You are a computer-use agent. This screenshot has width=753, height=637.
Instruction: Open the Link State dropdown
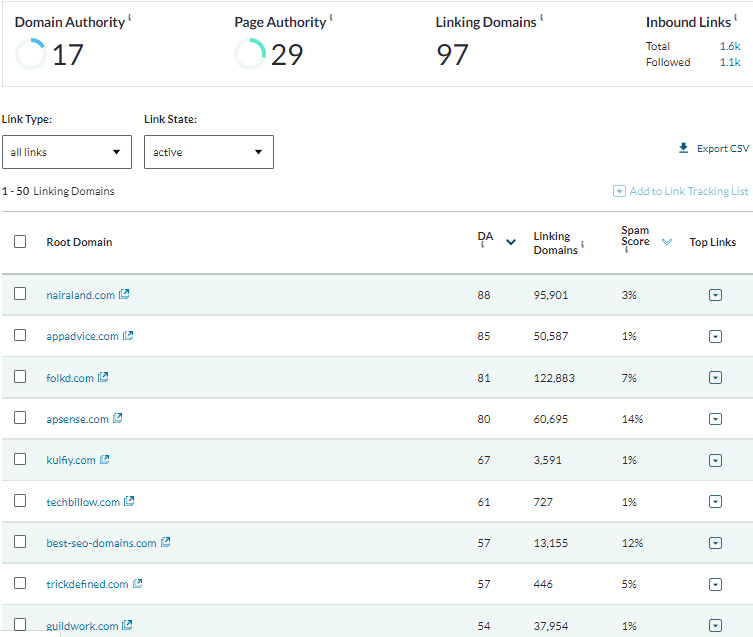(208, 152)
